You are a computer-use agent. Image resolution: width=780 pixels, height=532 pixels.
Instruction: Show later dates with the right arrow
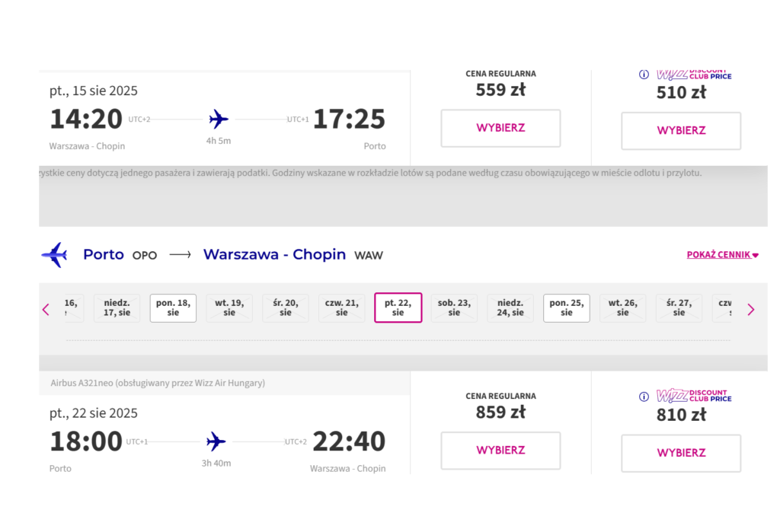tap(751, 309)
